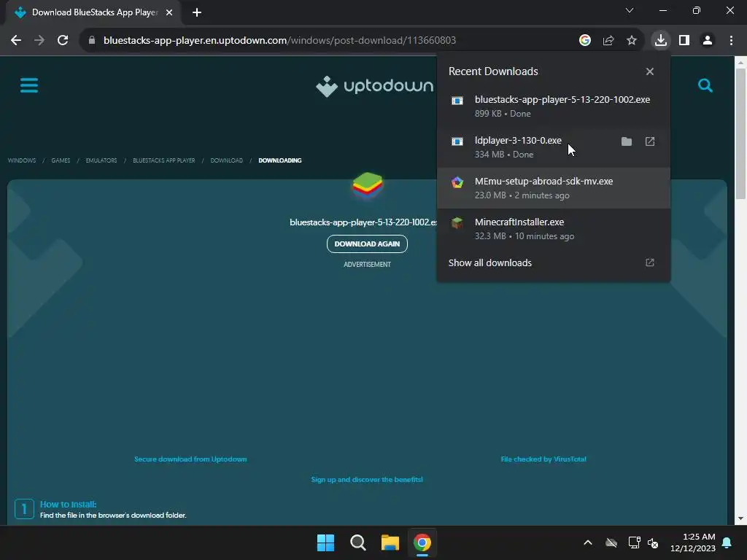Image resolution: width=747 pixels, height=560 pixels.
Task: Click Show all downloads
Action: coord(554,262)
